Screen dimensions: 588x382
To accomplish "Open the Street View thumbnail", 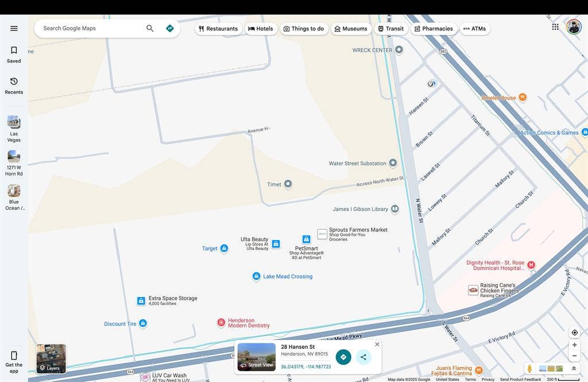I will pos(257,357).
